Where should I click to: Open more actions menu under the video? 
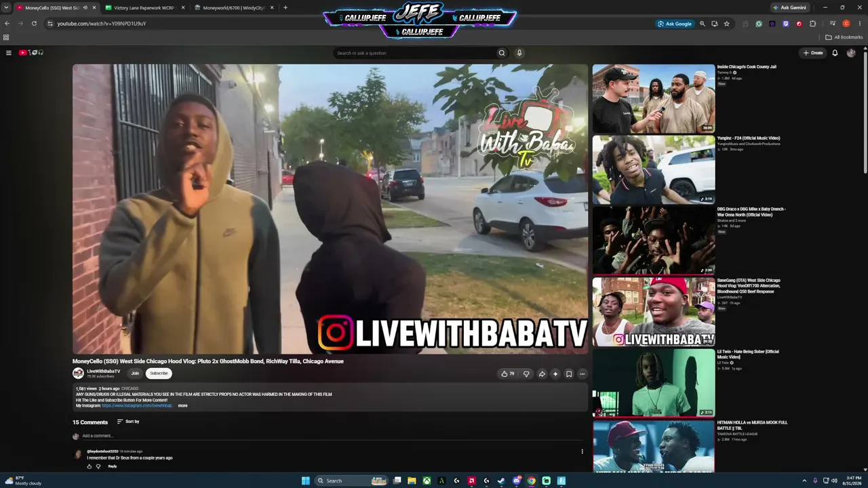coord(582,373)
